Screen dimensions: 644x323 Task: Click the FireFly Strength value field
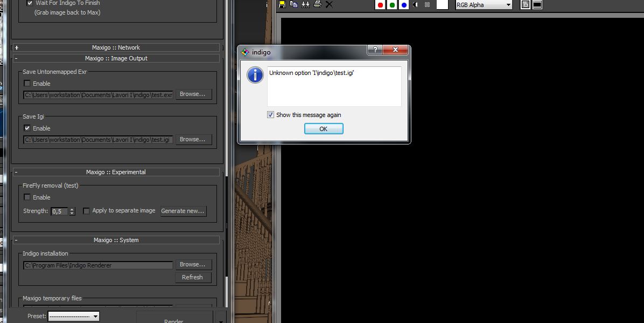click(59, 211)
